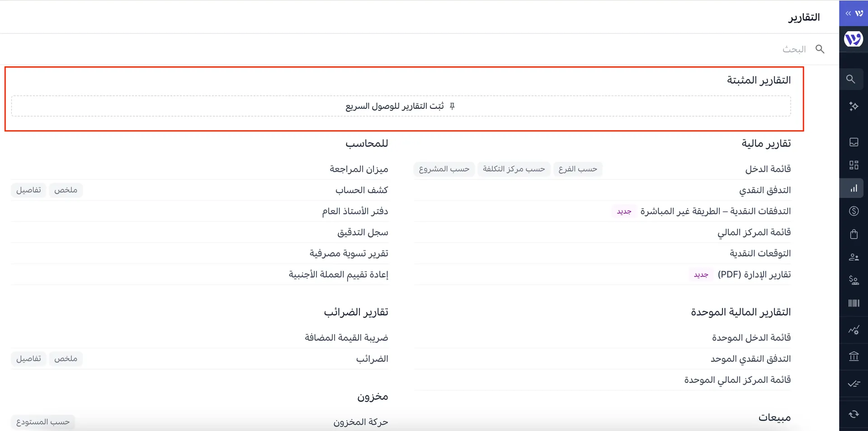
Task: Open the barcode inventory icon in the sidebar
Action: tap(854, 303)
